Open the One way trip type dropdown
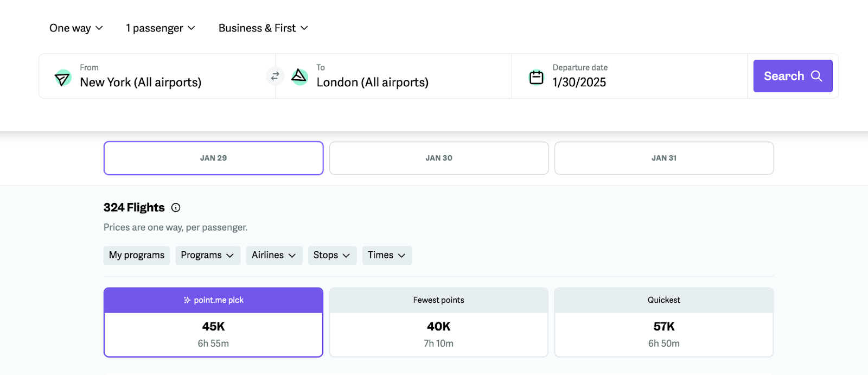 76,28
